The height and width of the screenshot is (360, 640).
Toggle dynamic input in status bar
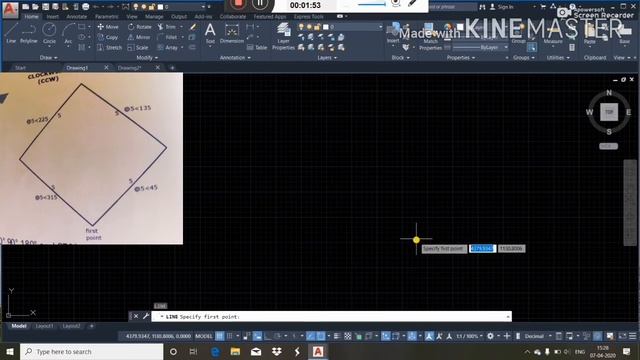coord(258,336)
